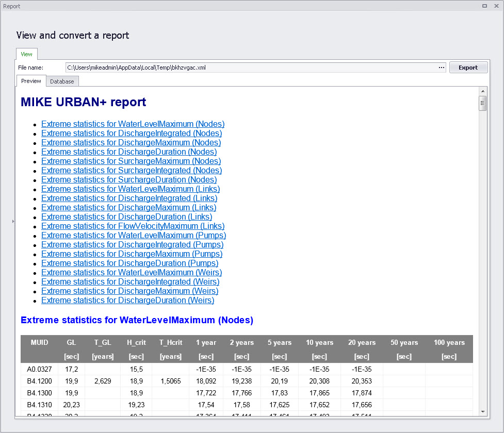Open link WaterLevelMaximum (Nodes)
This screenshot has width=504, height=433.
click(133, 124)
